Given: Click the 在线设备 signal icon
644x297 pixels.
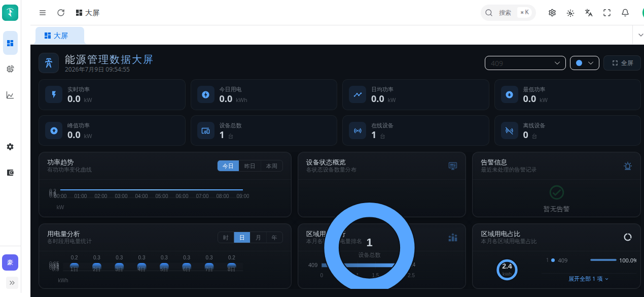Looking at the screenshot, I should tap(357, 130).
